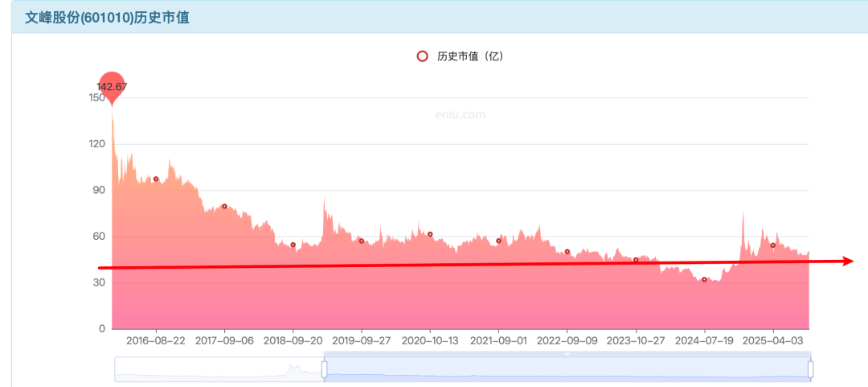Click the y-axis label 120

click(x=96, y=144)
